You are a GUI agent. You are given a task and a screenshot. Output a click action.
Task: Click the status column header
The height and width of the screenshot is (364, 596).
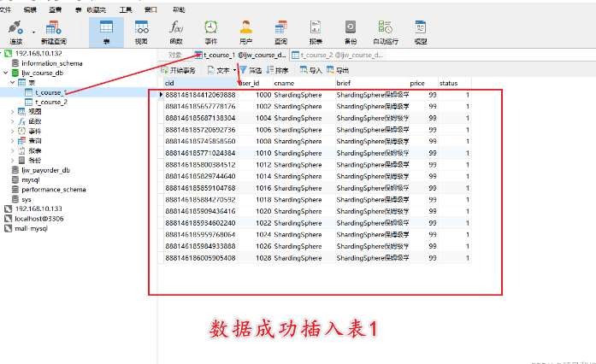tap(455, 83)
